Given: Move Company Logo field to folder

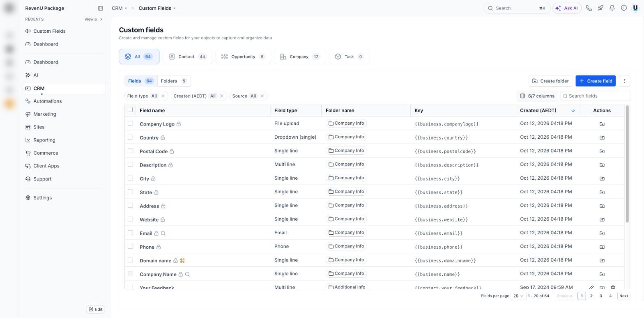Looking at the screenshot, I should tap(602, 124).
